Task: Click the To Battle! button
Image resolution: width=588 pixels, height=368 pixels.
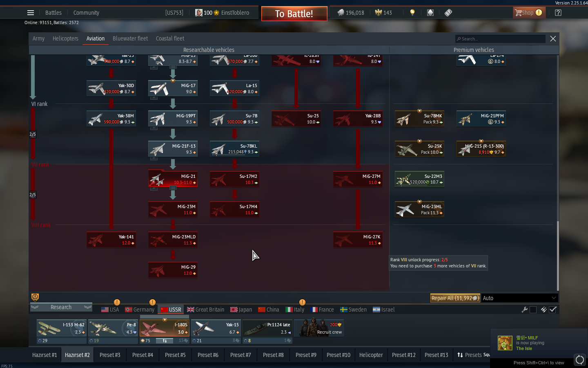Action: tap(294, 13)
